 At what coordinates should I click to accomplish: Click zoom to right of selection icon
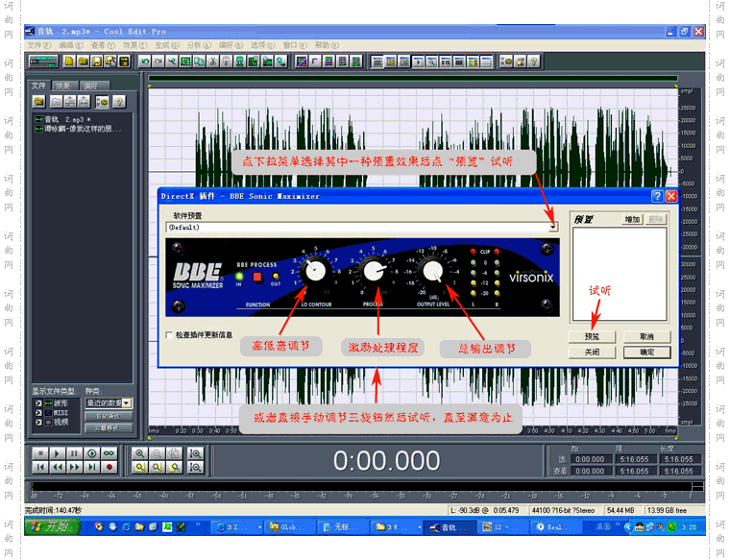click(x=174, y=468)
